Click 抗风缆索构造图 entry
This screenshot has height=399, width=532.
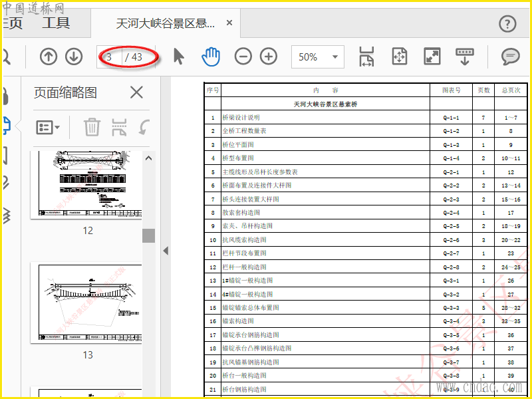tap(244, 240)
